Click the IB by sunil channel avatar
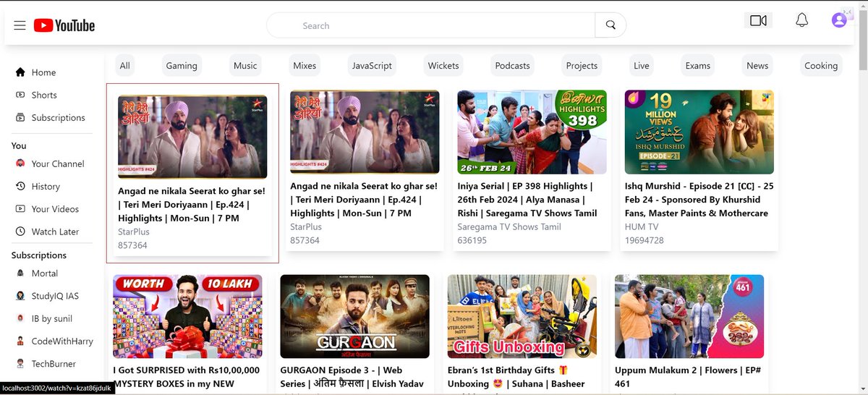 coord(20,318)
